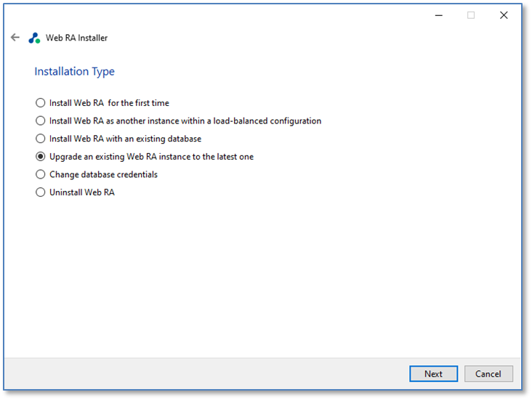Select the 'Uninstall Web RA' radio button
Image resolution: width=532 pixels, height=400 pixels.
point(41,192)
